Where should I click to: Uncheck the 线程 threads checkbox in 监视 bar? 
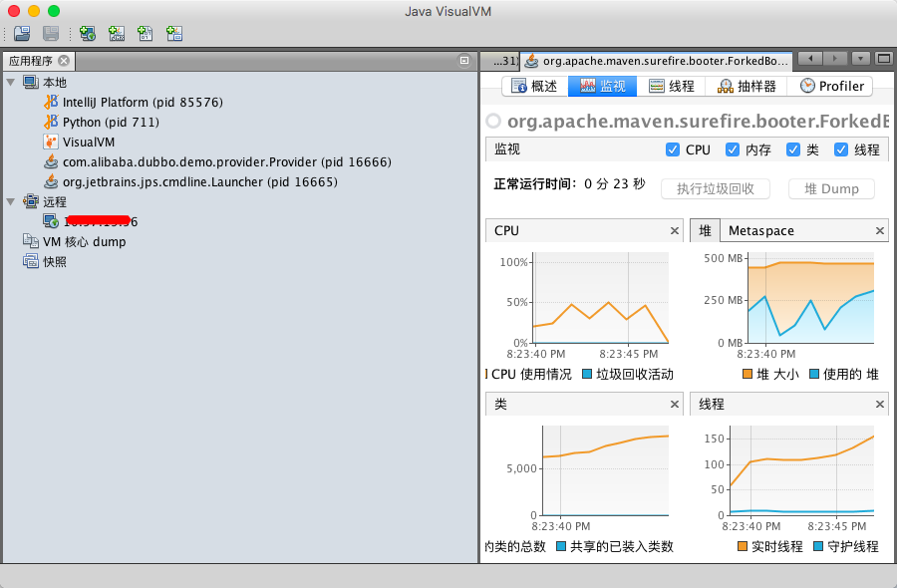(841, 149)
